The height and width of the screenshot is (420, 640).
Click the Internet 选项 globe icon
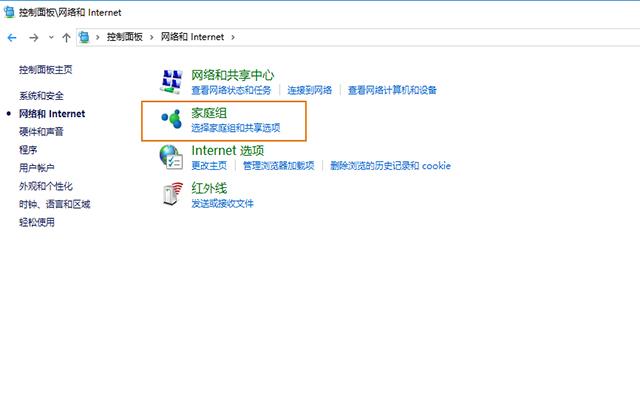(x=172, y=157)
